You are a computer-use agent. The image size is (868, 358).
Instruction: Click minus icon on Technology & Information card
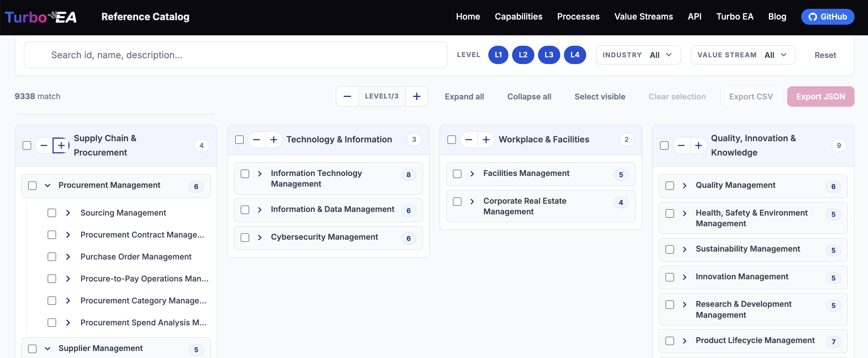(x=256, y=139)
